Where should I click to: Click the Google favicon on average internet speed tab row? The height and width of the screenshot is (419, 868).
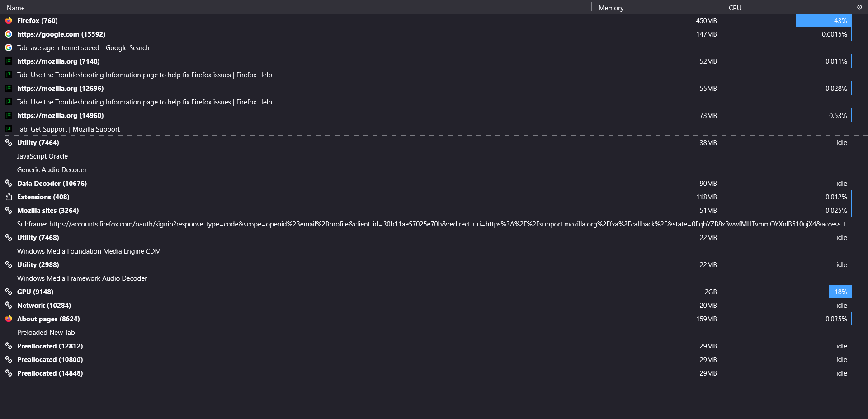[9, 47]
